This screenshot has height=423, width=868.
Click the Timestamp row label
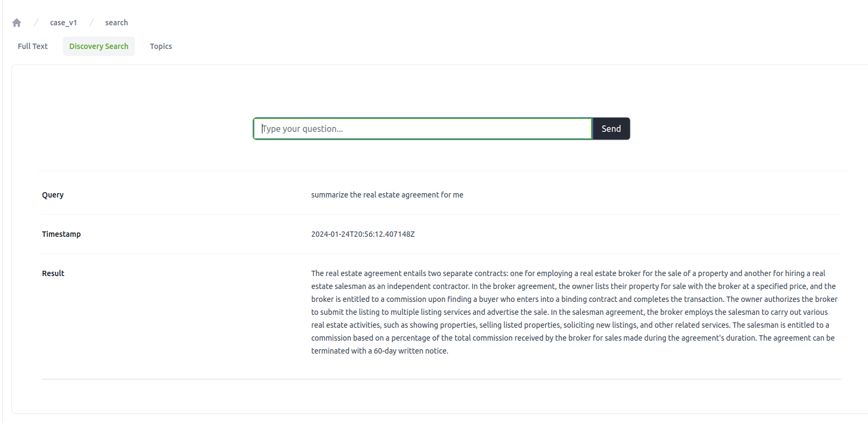[61, 234]
